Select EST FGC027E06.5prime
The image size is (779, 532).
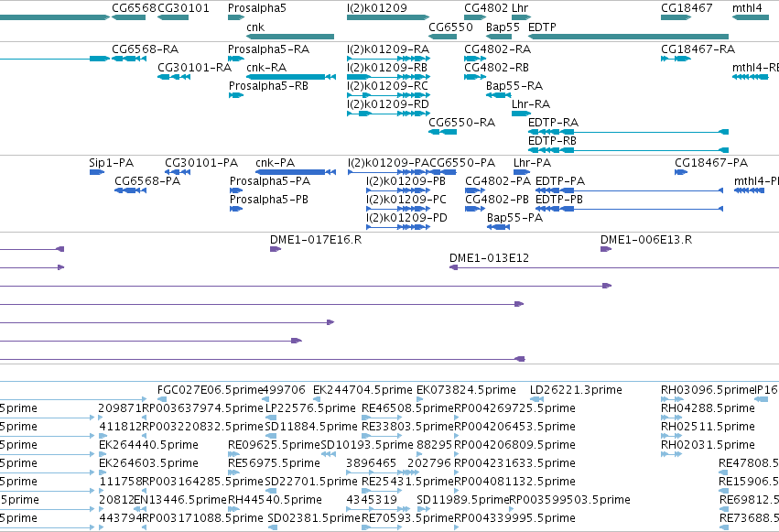pos(162,399)
